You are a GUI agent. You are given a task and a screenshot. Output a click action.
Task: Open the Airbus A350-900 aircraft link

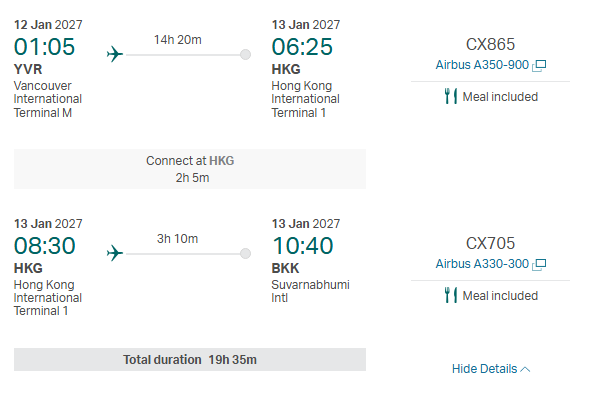[482, 65]
